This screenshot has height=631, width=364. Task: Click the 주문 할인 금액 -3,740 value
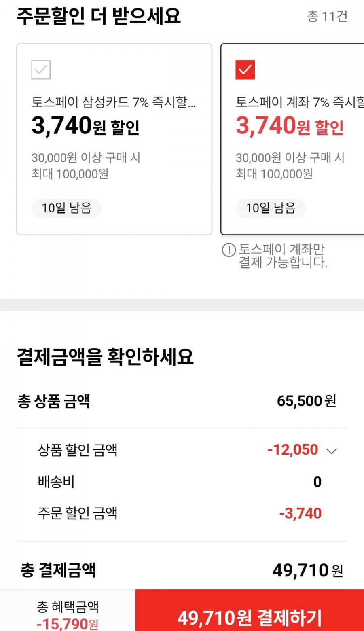(301, 514)
